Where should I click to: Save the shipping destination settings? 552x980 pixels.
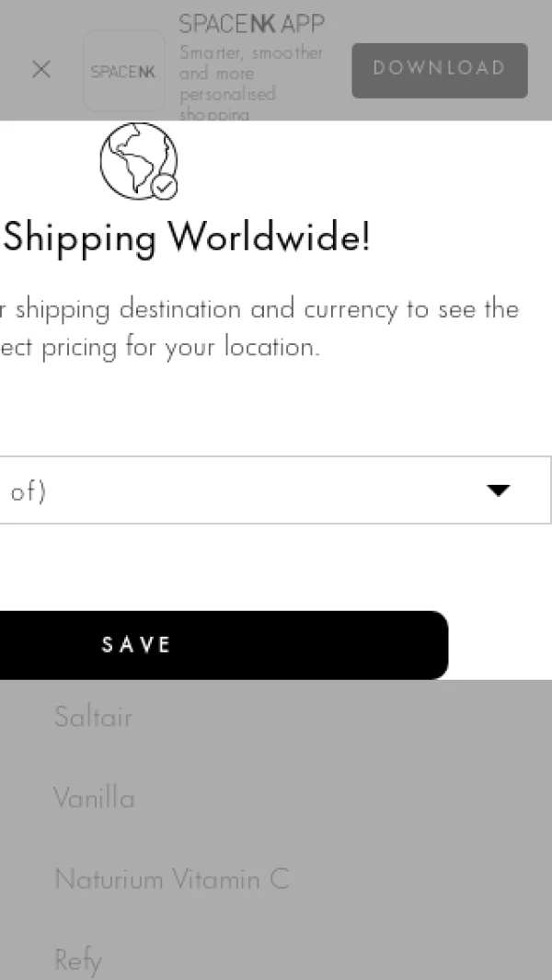pos(138,644)
